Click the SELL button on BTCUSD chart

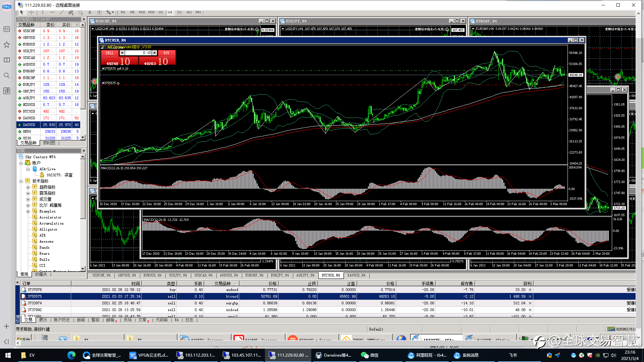click(110, 53)
